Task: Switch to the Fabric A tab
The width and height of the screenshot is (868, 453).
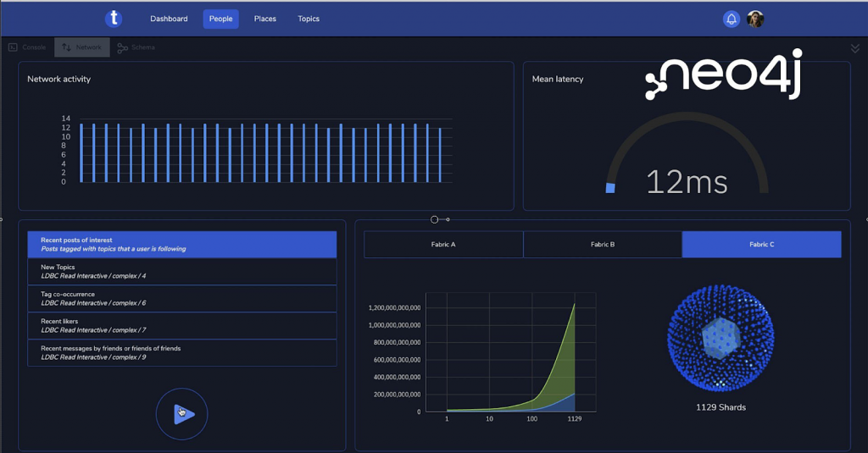Action: (x=443, y=245)
